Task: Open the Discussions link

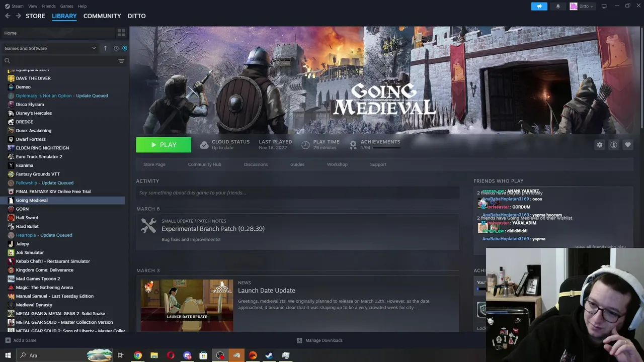Action: tap(256, 164)
